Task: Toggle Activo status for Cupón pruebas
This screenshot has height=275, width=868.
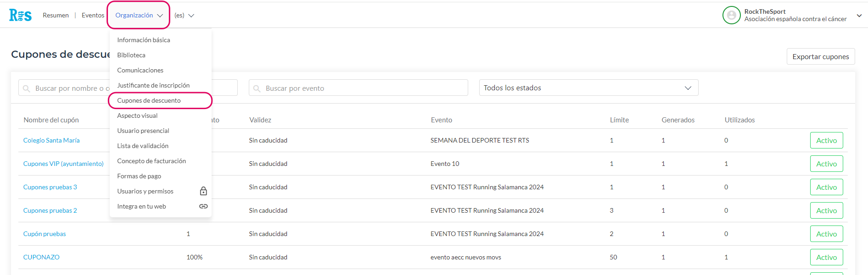Action: (x=826, y=234)
